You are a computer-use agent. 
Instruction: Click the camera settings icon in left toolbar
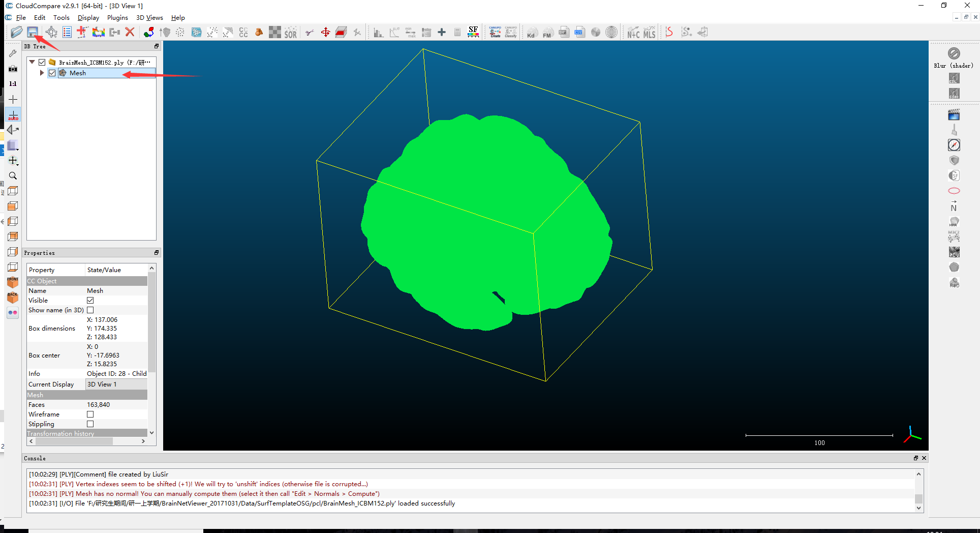point(13,68)
